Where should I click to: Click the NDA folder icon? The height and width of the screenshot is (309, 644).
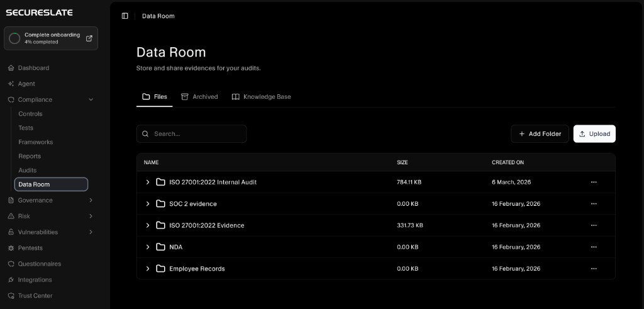[x=160, y=247]
